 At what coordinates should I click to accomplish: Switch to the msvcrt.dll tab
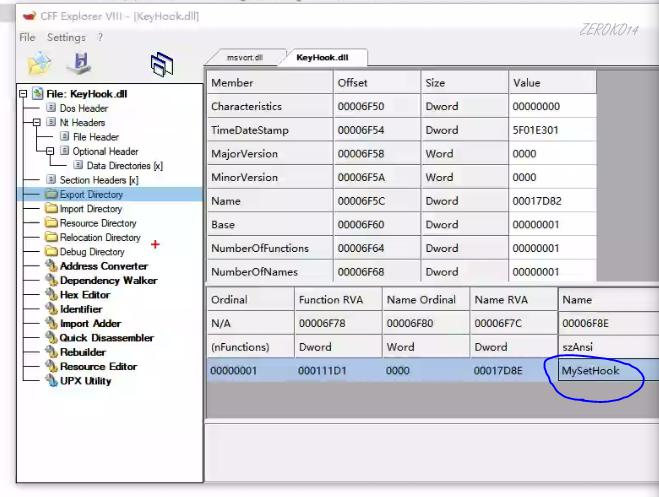coord(245,58)
